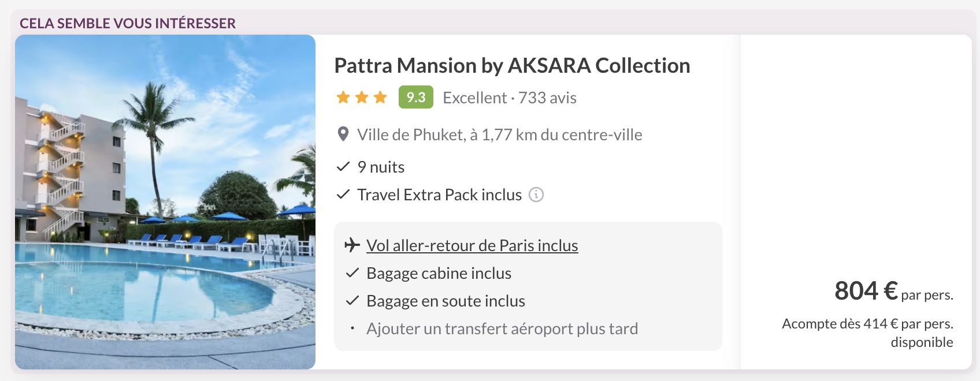The width and height of the screenshot is (980, 381).
Task: Click the Ville de Phuket location text
Action: pos(499,135)
